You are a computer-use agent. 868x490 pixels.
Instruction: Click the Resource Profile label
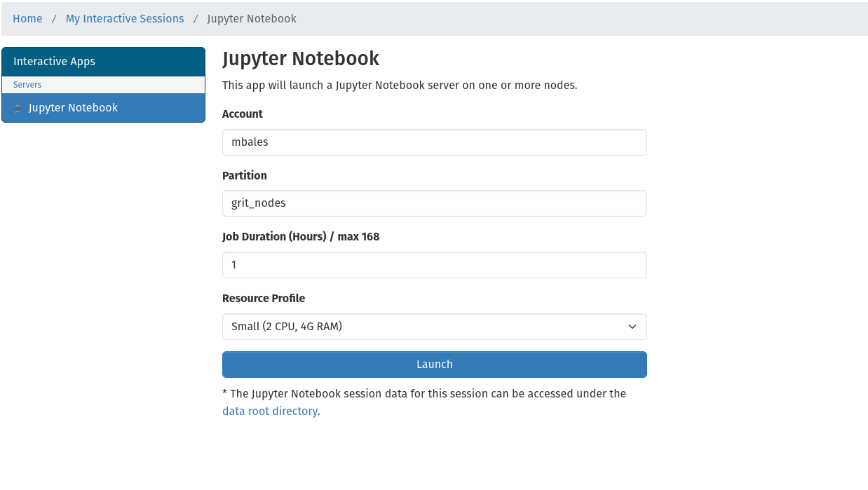(264, 299)
